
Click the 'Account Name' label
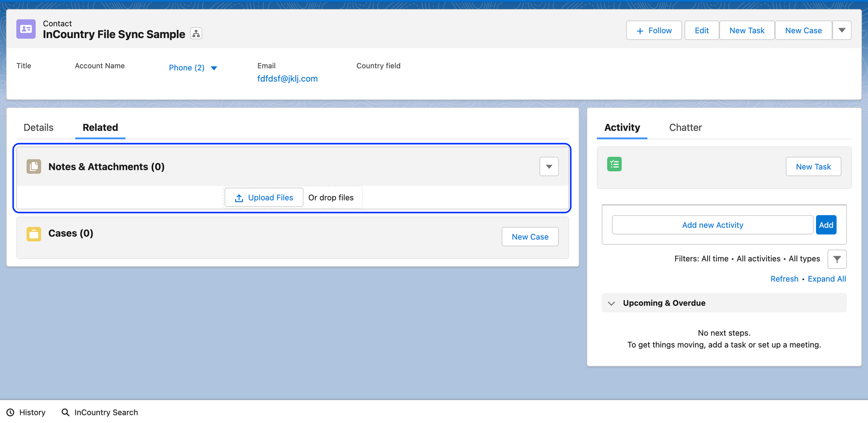tap(100, 66)
